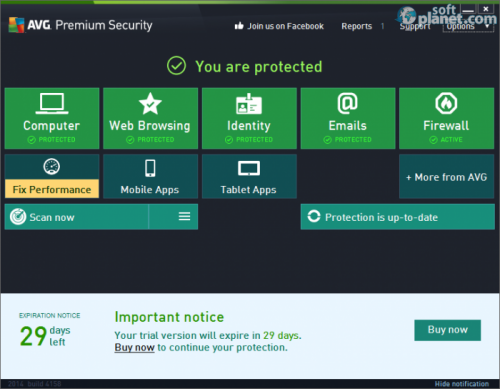Click the Important notice heading
The image size is (500, 389).
coord(169,317)
